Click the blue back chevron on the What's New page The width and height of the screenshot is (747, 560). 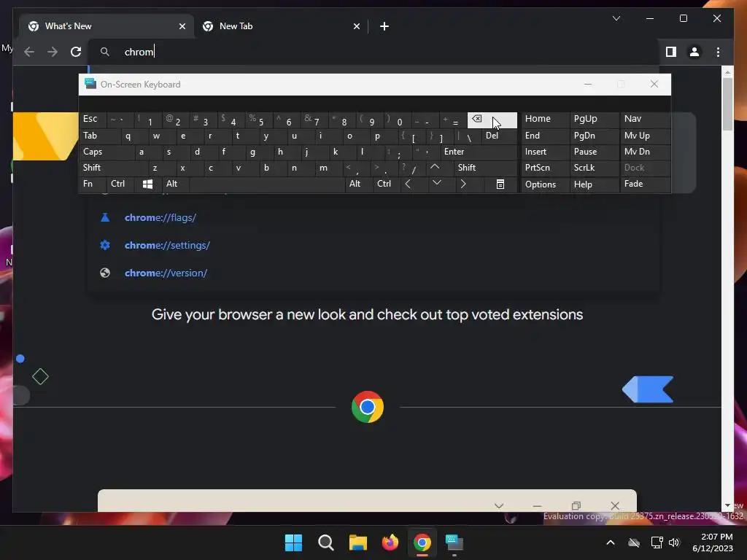point(648,389)
